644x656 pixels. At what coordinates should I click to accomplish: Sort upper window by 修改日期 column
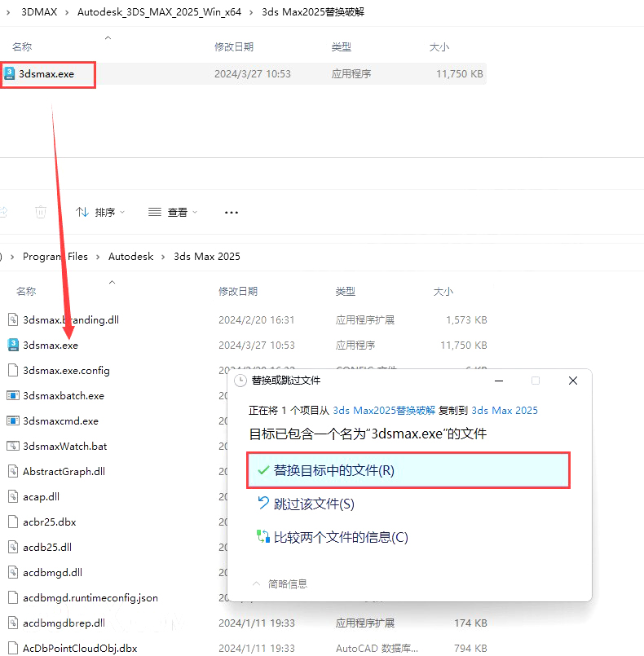pos(234,47)
